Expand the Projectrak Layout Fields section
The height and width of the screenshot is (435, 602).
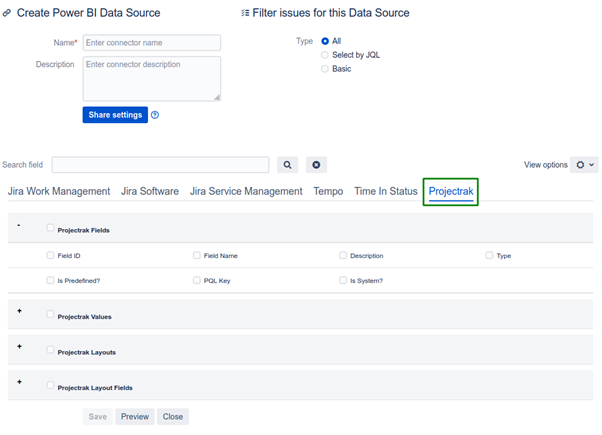tap(19, 382)
